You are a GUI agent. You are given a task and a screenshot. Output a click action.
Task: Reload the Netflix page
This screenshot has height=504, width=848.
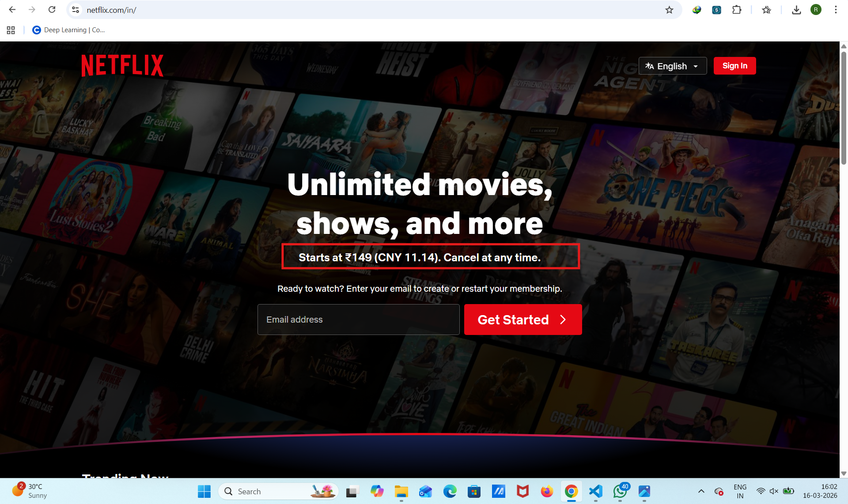point(52,10)
